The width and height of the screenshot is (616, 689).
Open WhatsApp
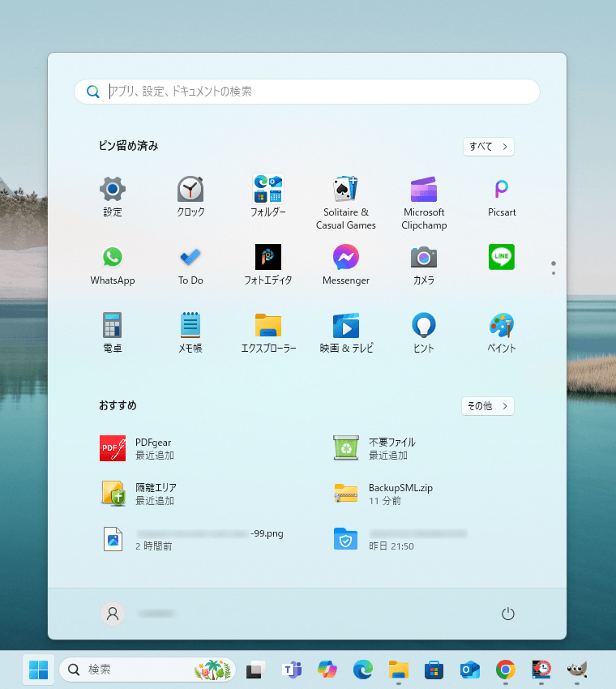click(113, 264)
